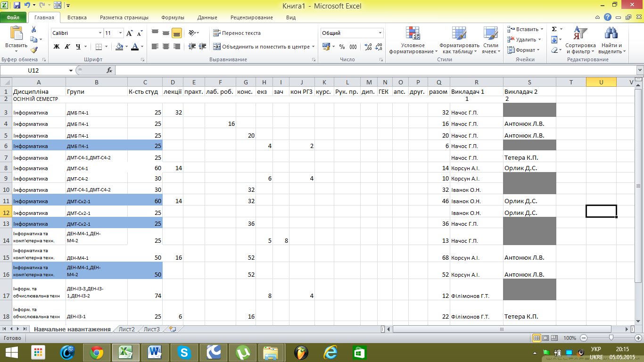The height and width of the screenshot is (362, 644).
Task: Increase cell indent
Action: (x=203, y=47)
